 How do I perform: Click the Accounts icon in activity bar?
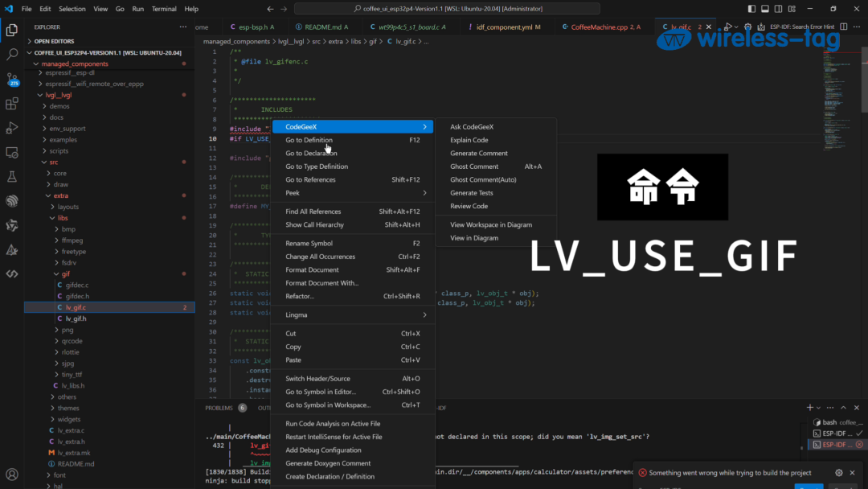[x=12, y=475]
